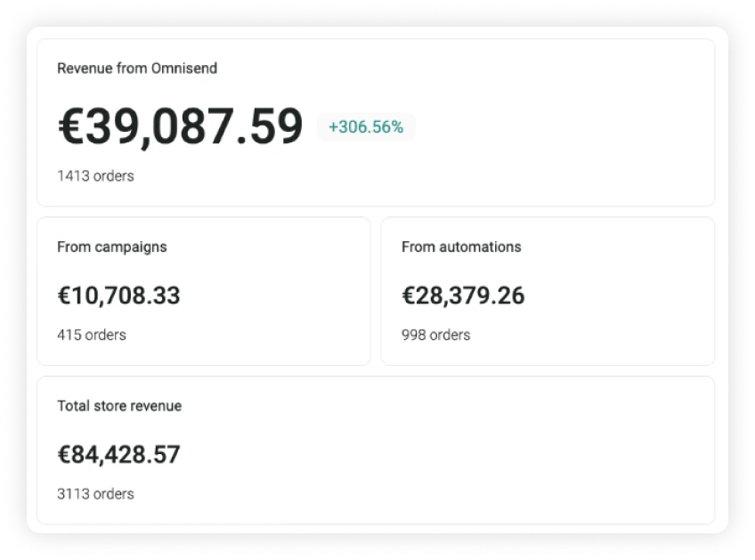Open the 1413 orders link
755x560 pixels.
tap(95, 175)
